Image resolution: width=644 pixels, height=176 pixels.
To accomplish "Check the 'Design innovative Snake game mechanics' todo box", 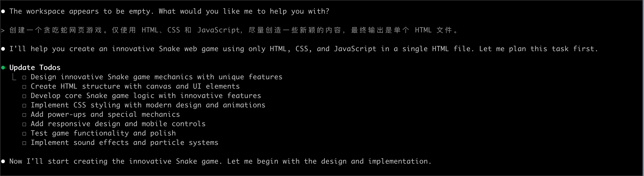I will click(24, 77).
